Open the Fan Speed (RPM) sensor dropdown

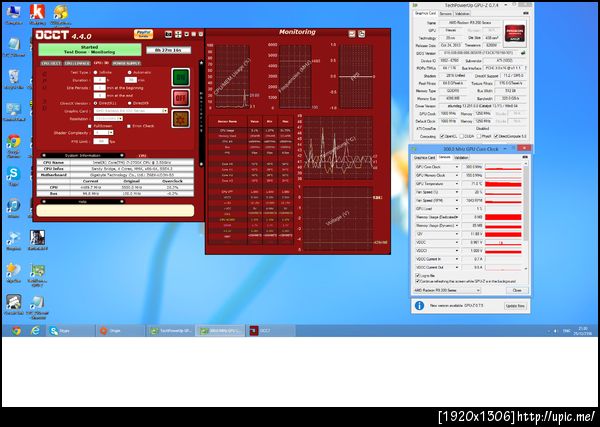pos(456,200)
